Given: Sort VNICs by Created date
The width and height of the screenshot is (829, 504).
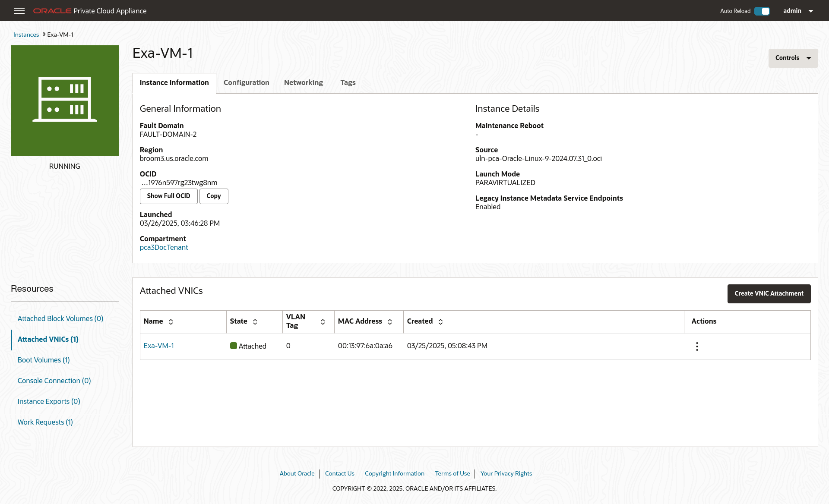Looking at the screenshot, I should pos(440,322).
